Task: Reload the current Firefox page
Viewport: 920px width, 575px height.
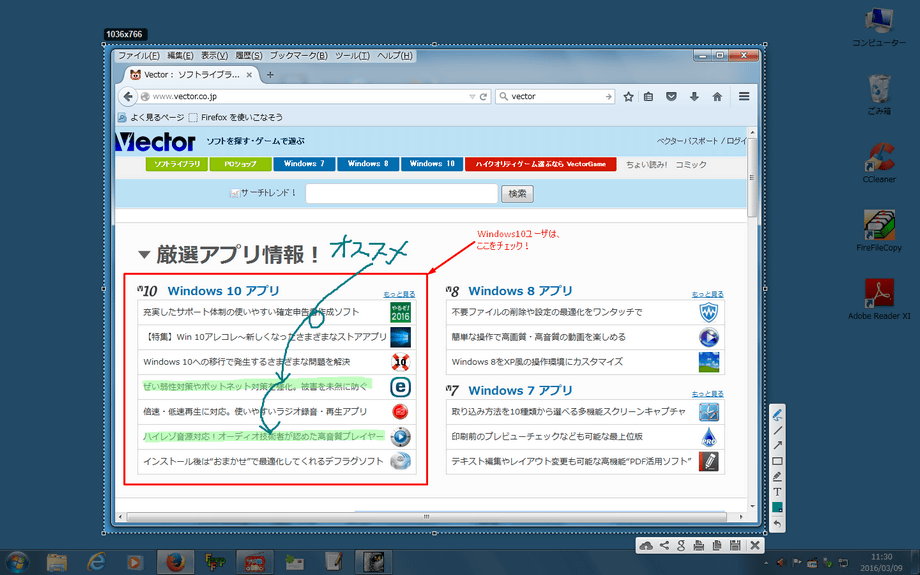Action: [483, 97]
